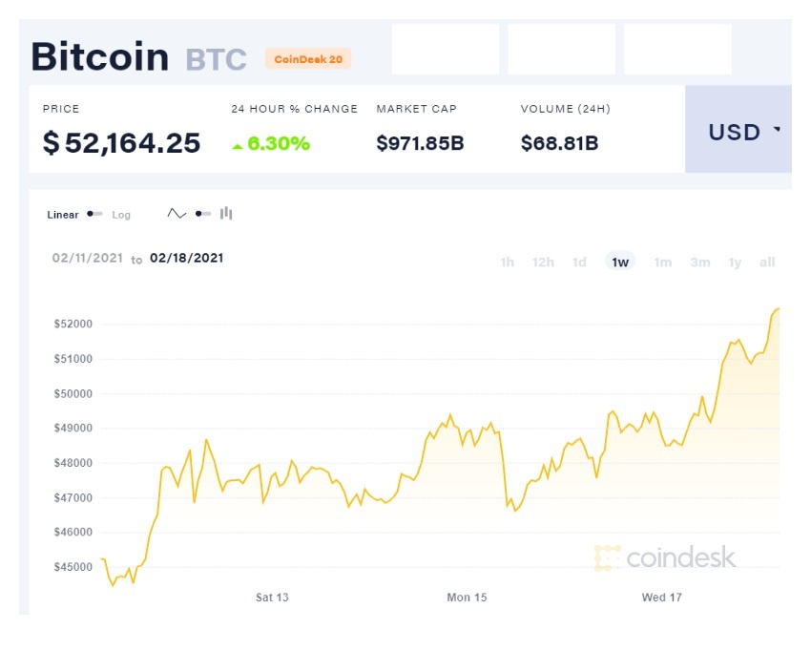Click the candlestick chart type icon

[x=226, y=214]
